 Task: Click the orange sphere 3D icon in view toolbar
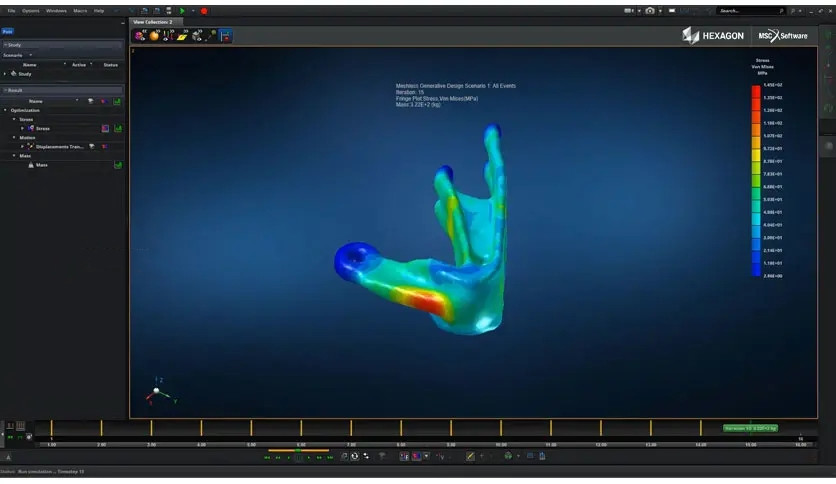pyautogui.click(x=154, y=36)
